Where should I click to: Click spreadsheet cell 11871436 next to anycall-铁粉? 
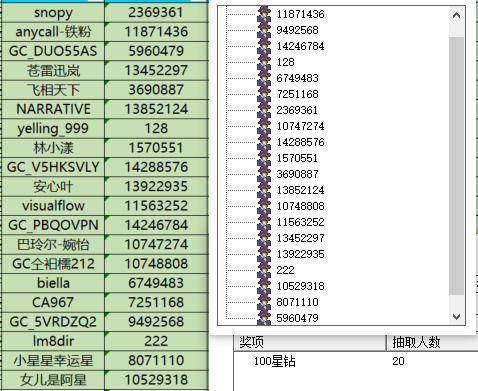(x=156, y=32)
